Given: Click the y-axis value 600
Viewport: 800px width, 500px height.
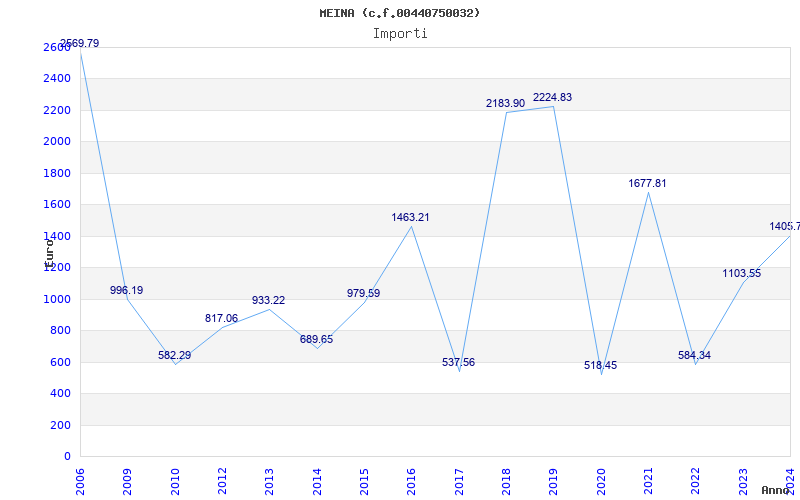Looking at the screenshot, I should click(61, 362).
